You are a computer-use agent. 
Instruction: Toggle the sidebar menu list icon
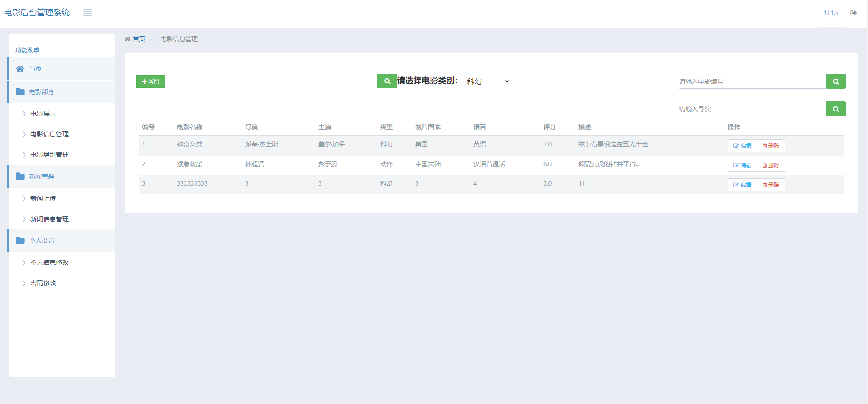pyautogui.click(x=88, y=13)
